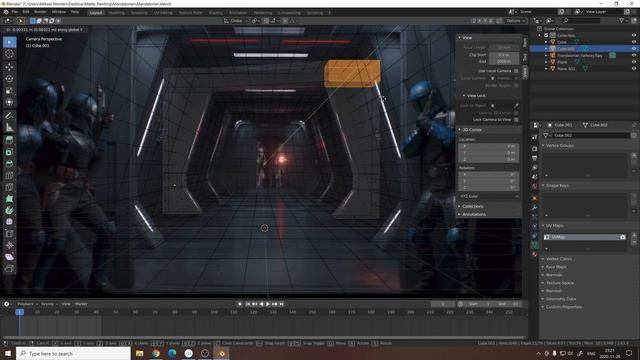Select the Shear tool
This screenshot has width=640, height=360.
(9, 257)
